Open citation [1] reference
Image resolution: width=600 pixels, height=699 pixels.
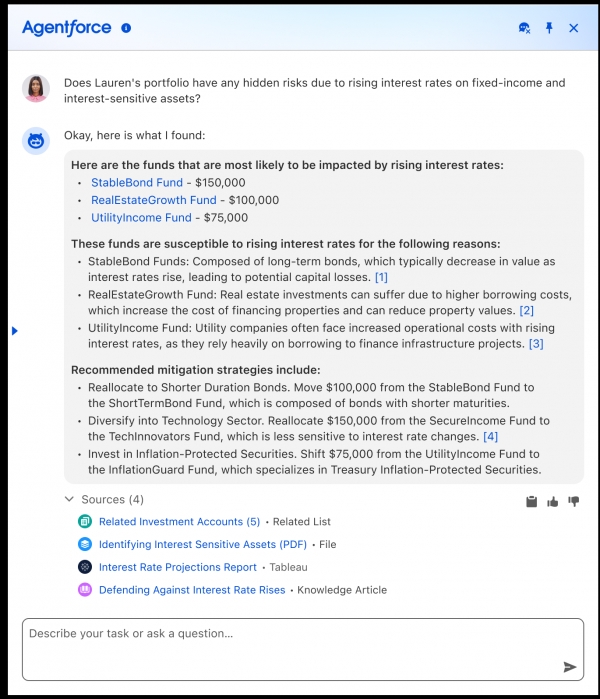pos(381,277)
